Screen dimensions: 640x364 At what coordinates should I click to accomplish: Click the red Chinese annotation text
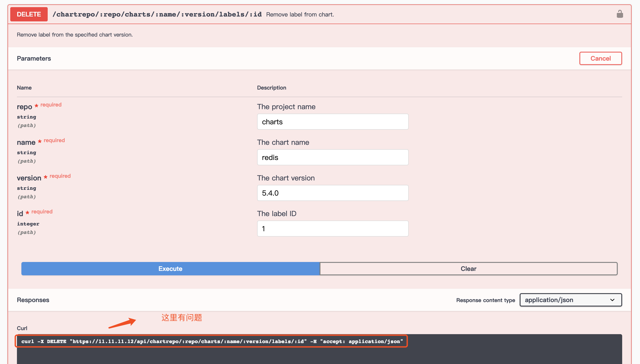coord(181,317)
